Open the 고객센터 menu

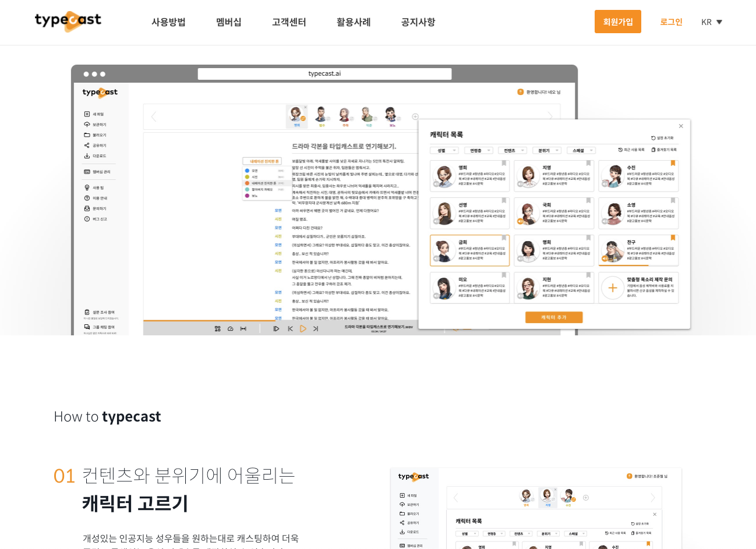tap(289, 22)
